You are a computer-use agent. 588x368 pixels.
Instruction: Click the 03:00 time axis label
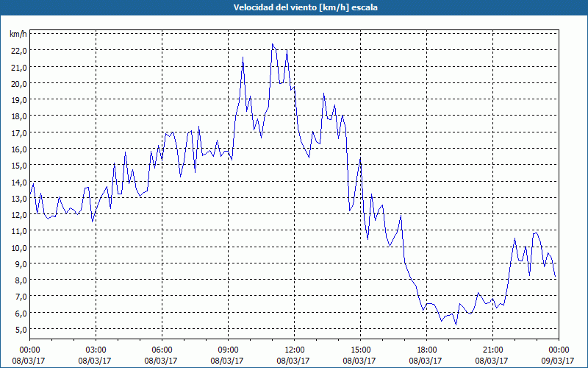[x=96, y=350]
